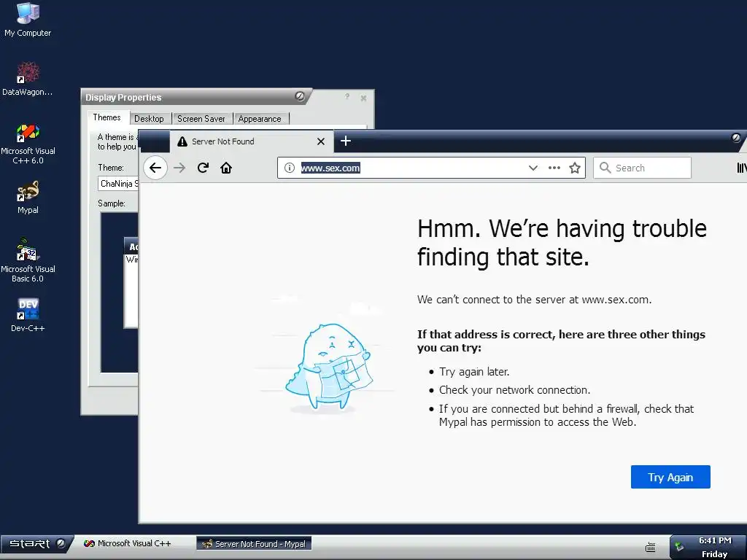The height and width of the screenshot is (560, 747).
Task: Launch the Mypal browser desktop icon
Action: [x=28, y=197]
